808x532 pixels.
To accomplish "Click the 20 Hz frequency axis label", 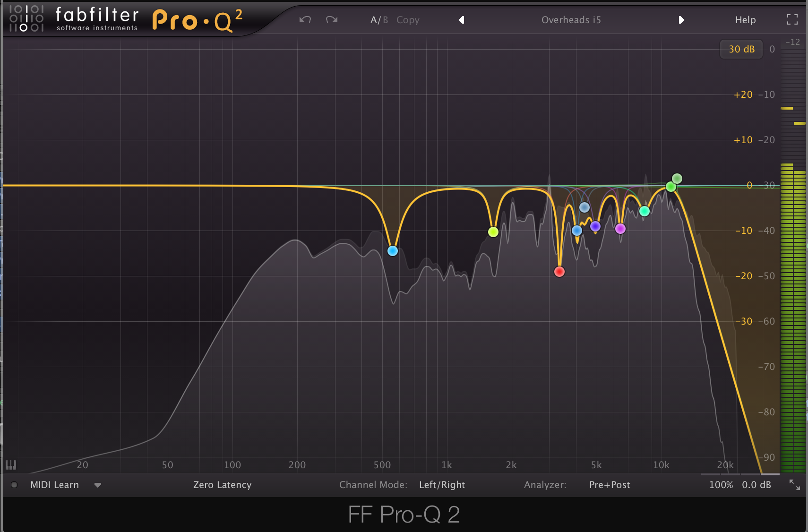I will point(82,465).
